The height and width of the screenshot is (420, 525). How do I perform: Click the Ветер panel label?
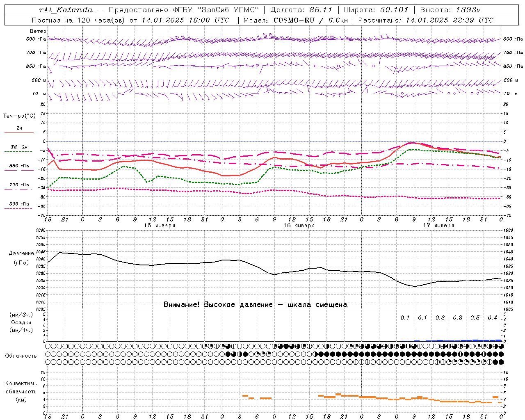pos(38,31)
